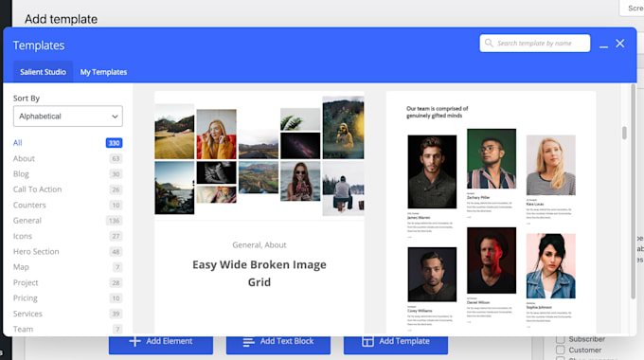This screenshot has width=644, height=360.
Task: Close the Templates modal
Action: click(x=619, y=44)
